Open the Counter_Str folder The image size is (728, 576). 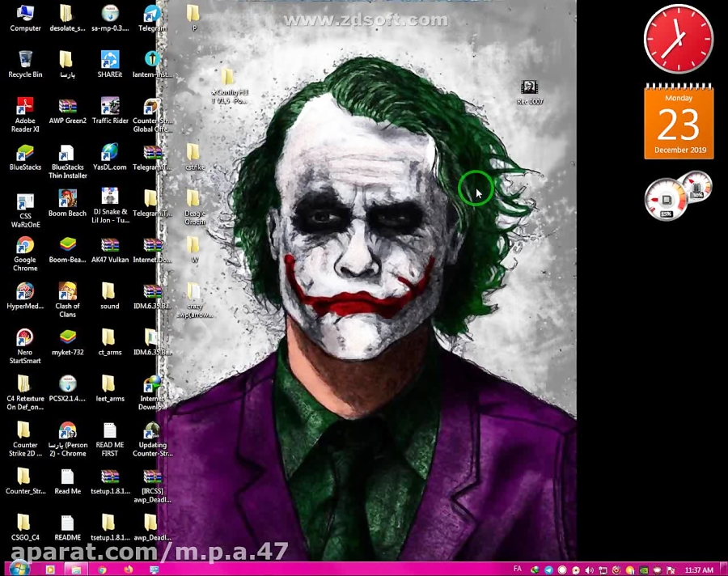coord(25,481)
